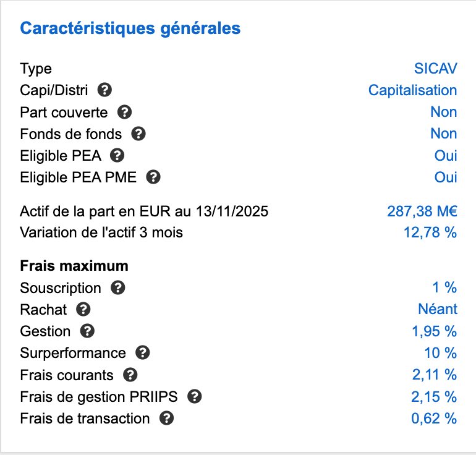
Task: Open the Souscription fee help icon
Action: click(117, 287)
